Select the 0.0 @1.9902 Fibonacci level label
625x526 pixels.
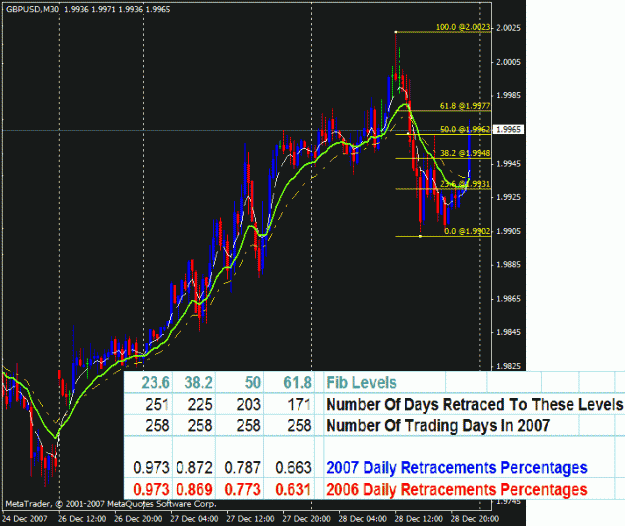467,231
